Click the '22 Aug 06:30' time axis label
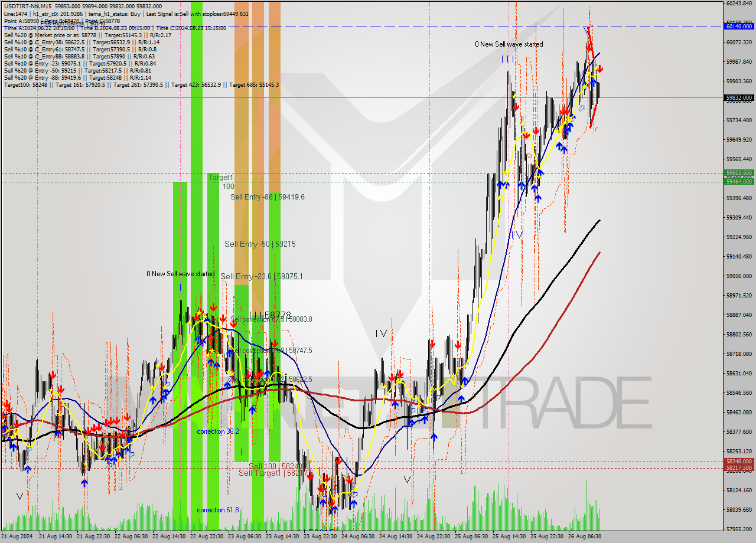 131,537
